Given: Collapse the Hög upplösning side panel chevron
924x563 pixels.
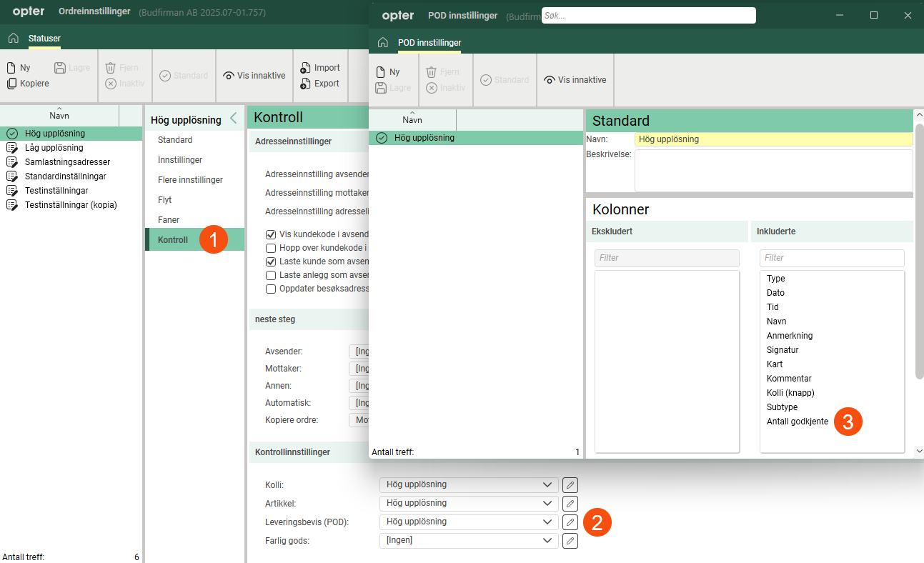Looking at the screenshot, I should (x=233, y=119).
